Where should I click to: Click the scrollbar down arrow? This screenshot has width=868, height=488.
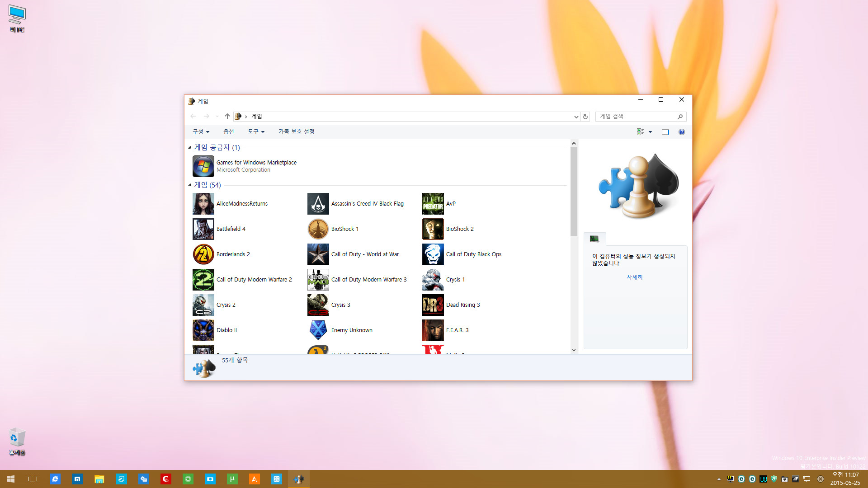[x=574, y=350]
